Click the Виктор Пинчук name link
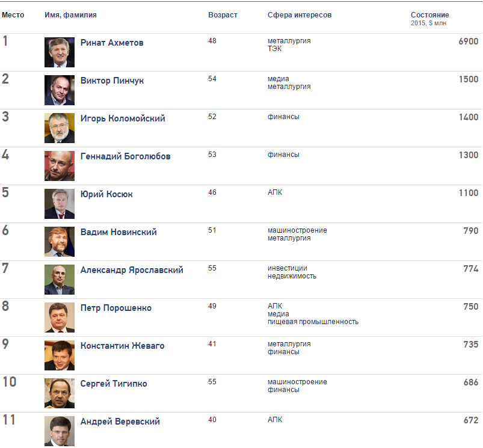Image resolution: width=483 pixels, height=448 pixels. (x=112, y=81)
